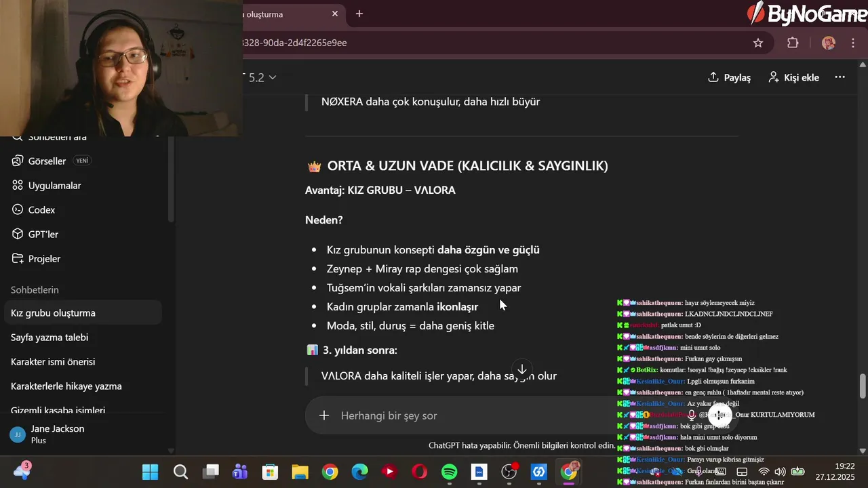868x488 pixels.
Task: Open the 'Karakterlerle hikaye yazma' chat
Action: pyautogui.click(x=83, y=386)
